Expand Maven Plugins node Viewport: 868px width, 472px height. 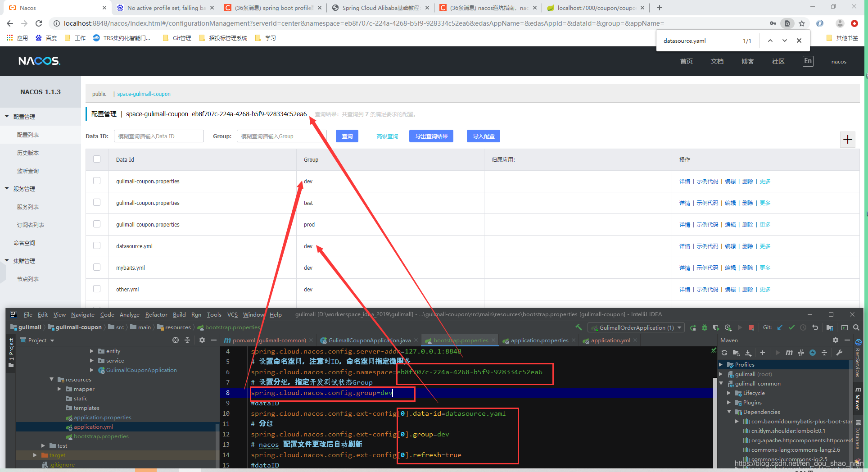point(729,402)
